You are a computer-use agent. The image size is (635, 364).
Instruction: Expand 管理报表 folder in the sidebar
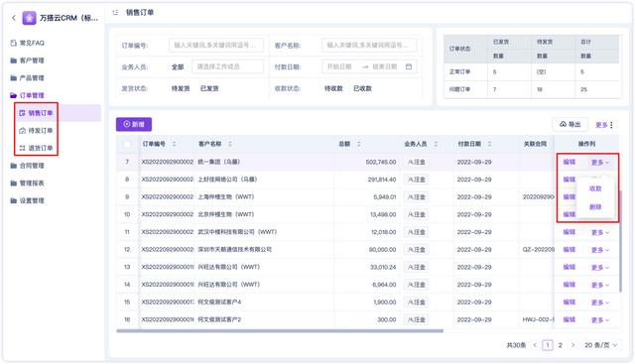coord(27,183)
